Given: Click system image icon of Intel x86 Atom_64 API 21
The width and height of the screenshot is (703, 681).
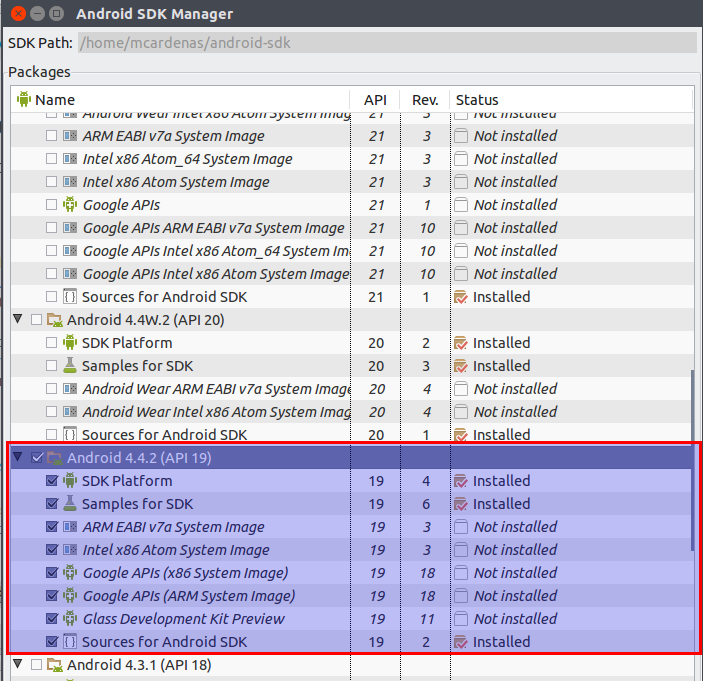Looking at the screenshot, I should tap(70, 158).
